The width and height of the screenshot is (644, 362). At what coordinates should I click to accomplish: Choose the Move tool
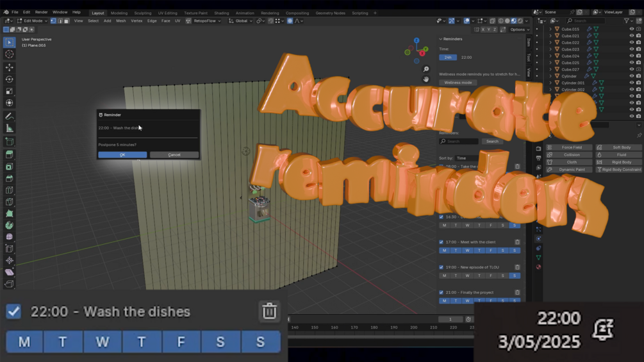10,67
